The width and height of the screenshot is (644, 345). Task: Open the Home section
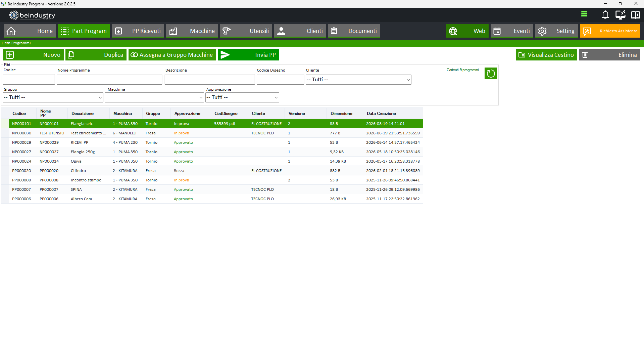30,31
